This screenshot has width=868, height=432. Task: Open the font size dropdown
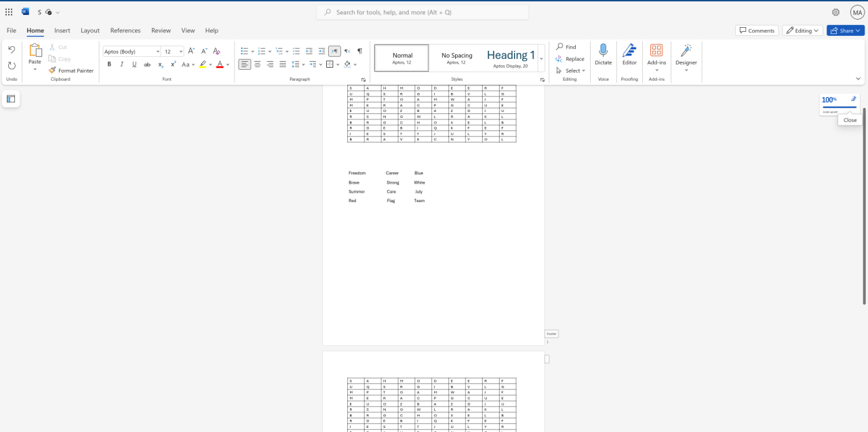(181, 52)
